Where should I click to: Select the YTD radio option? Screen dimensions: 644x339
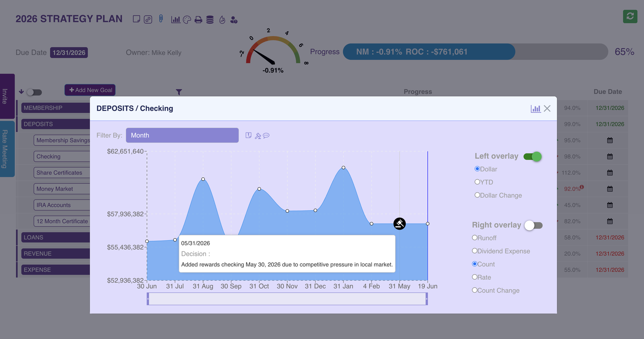[x=477, y=182]
